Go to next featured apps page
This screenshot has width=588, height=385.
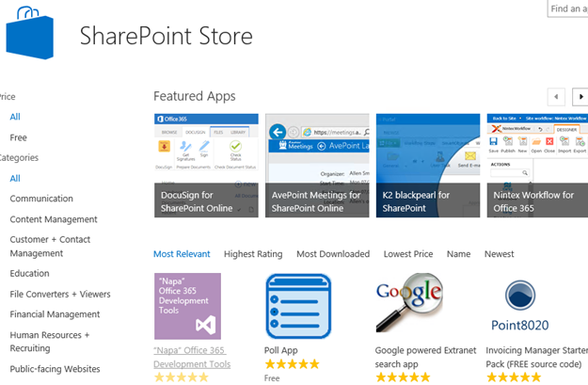click(580, 97)
